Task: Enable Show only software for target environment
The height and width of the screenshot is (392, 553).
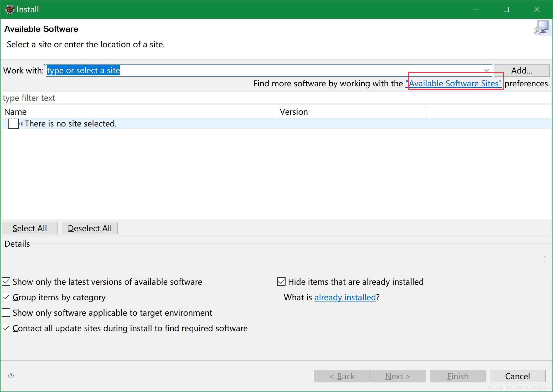Action: pos(7,313)
